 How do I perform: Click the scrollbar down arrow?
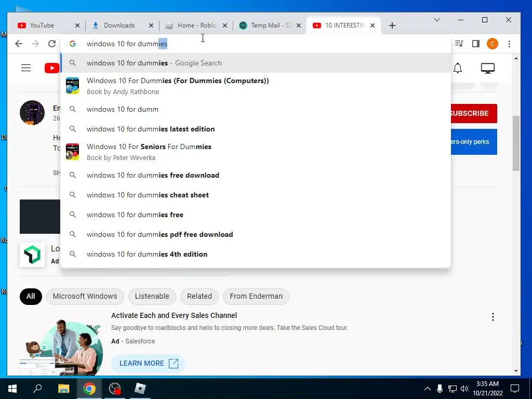pyautogui.click(x=516, y=371)
